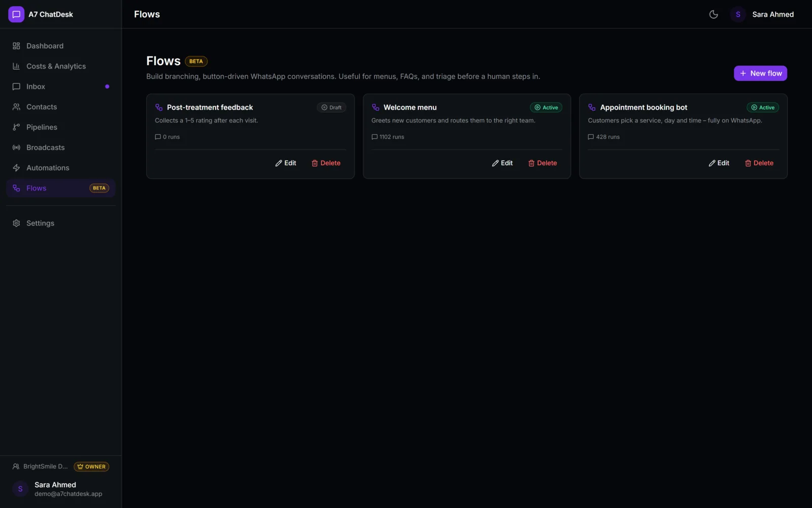The height and width of the screenshot is (508, 812).
Task: Open the Dashboard page
Action: (61, 46)
